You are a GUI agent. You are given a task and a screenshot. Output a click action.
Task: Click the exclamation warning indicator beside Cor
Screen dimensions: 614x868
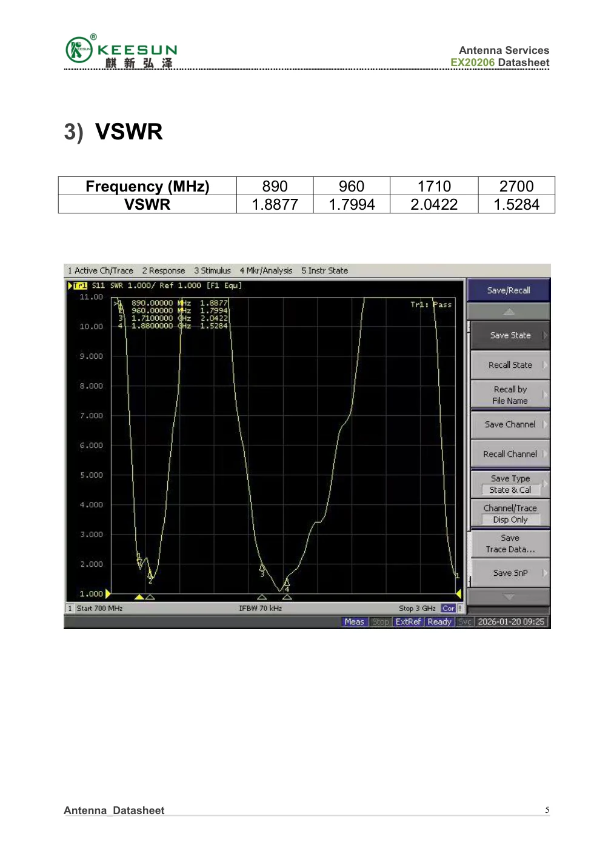click(x=461, y=609)
